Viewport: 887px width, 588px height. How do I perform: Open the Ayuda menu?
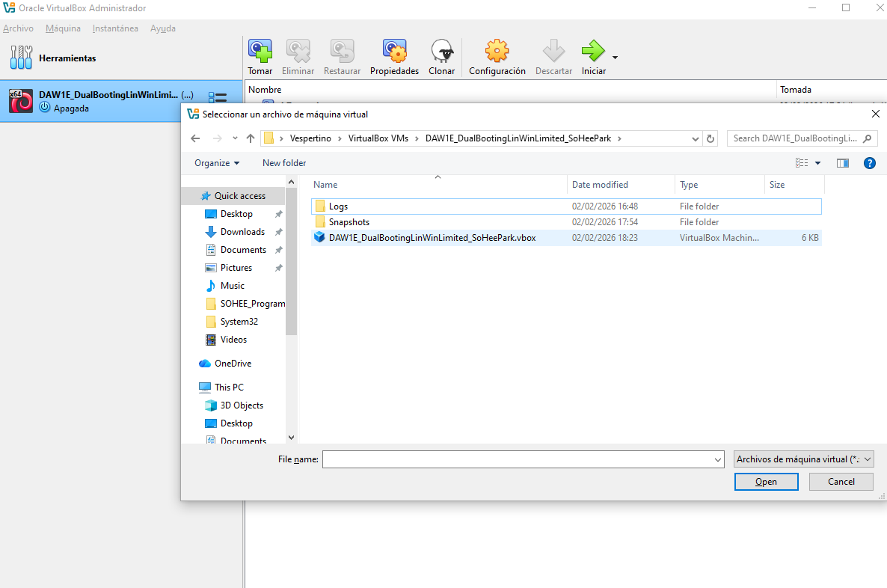tap(163, 28)
